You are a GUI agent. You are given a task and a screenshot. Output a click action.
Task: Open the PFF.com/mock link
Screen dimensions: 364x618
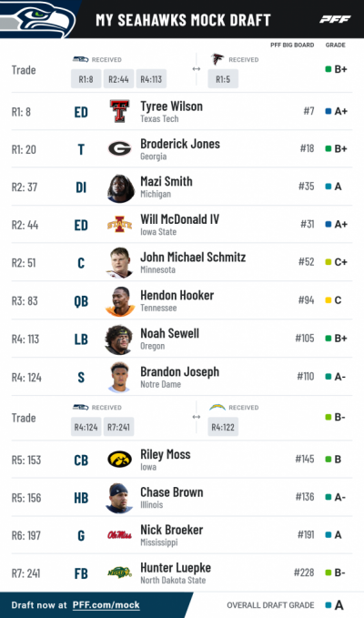pos(106,605)
